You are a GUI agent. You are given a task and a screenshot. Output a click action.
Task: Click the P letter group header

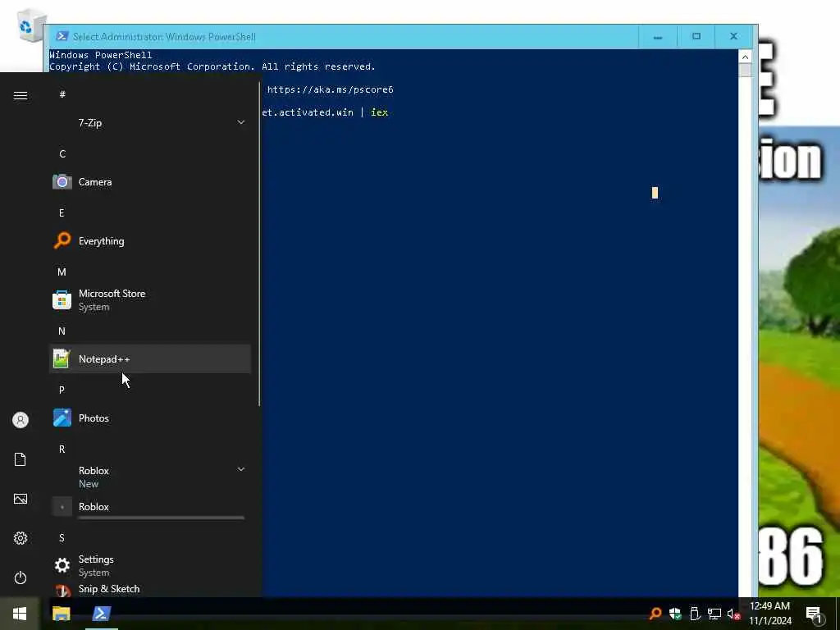[x=62, y=390]
